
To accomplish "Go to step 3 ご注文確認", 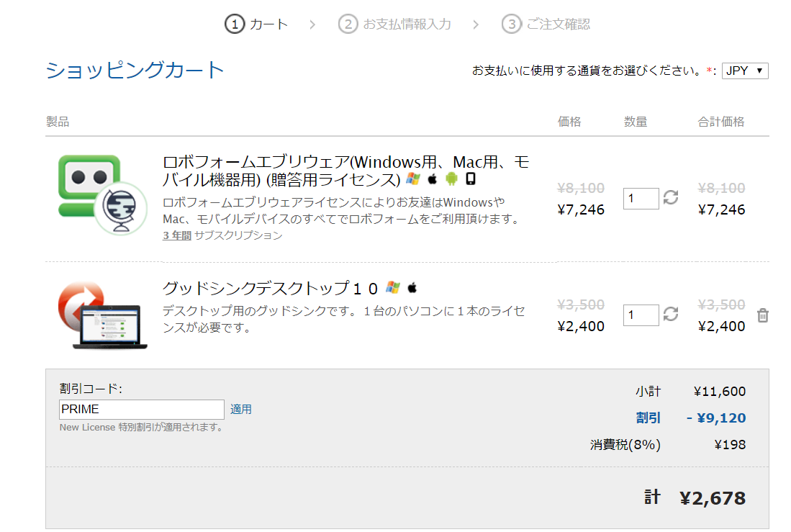I will (546, 24).
